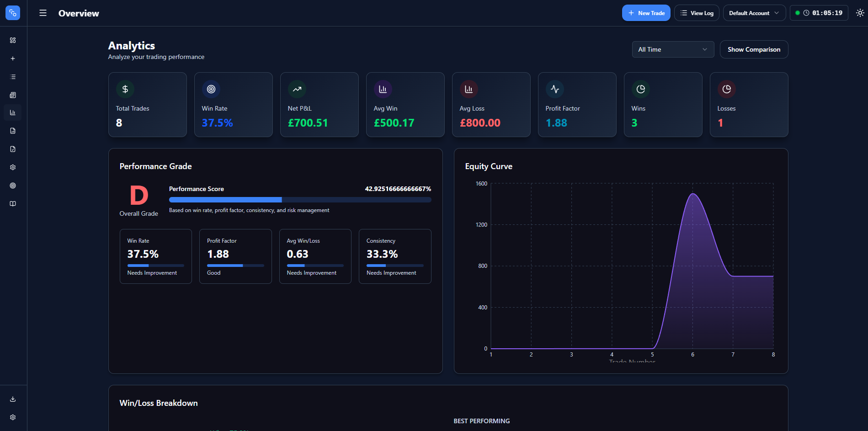868x431 pixels.
Task: Open View Log from the top bar
Action: click(697, 13)
